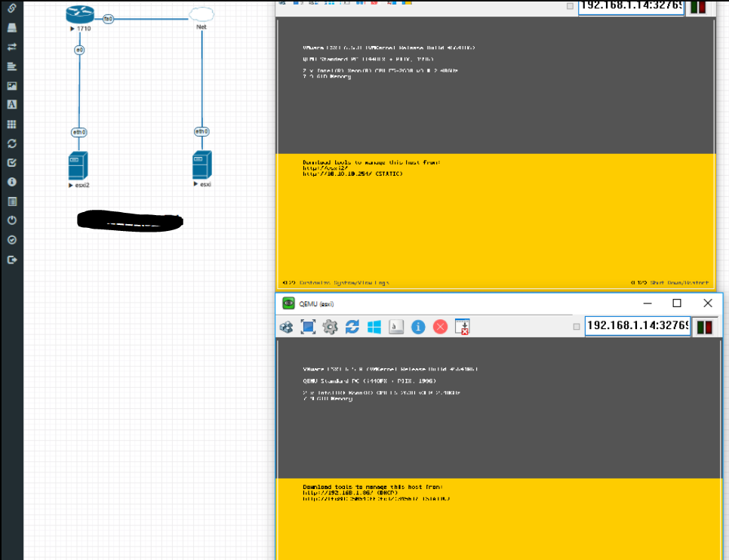Tick the checkbox beside QEMU (esxi) address field
The width and height of the screenshot is (729, 560).
[x=577, y=327]
